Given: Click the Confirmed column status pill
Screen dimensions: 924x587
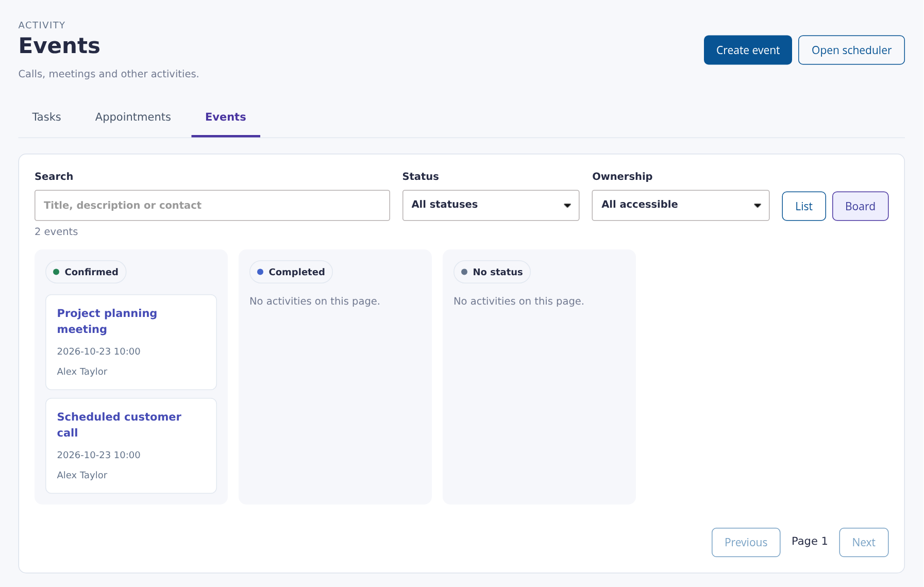Looking at the screenshot, I should pos(86,272).
